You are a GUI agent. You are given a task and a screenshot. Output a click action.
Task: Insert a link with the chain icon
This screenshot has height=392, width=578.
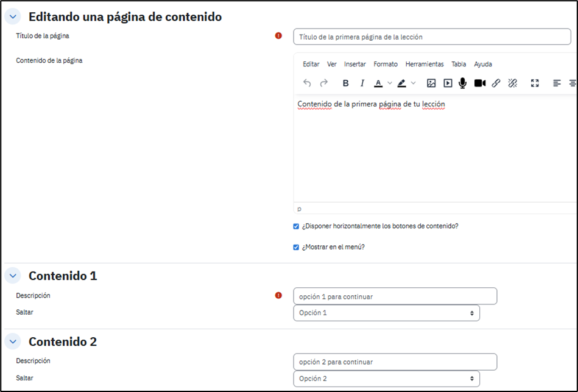496,83
